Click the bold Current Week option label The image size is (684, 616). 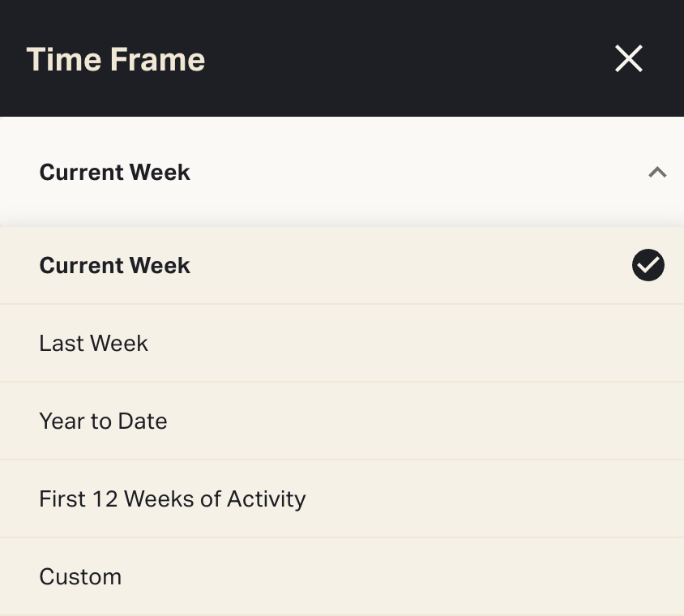tap(114, 266)
